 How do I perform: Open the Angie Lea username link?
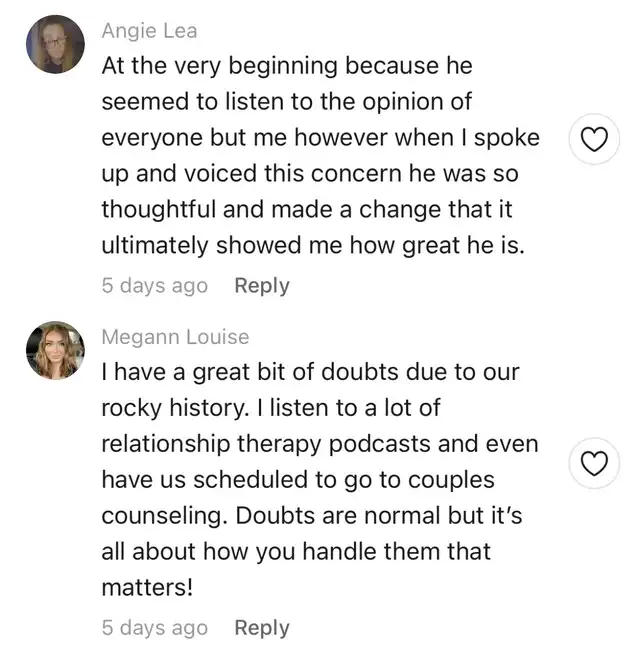coord(149,31)
